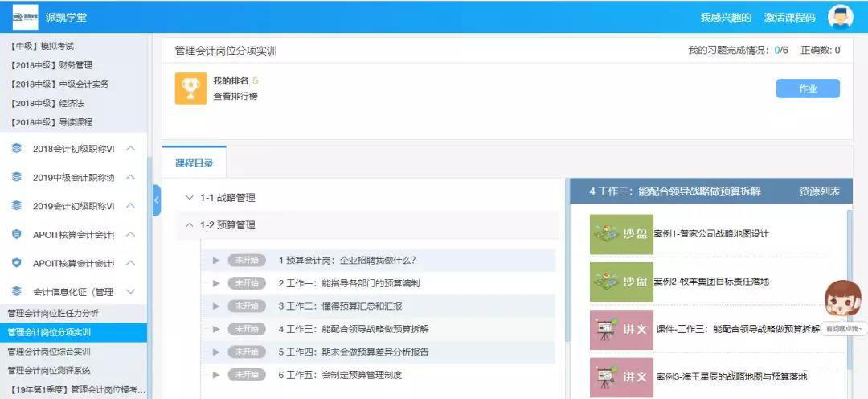Click the stack icon beside 2019会计初级职称VI
Viewport: 868px width, 399px height.
pyautogui.click(x=17, y=206)
